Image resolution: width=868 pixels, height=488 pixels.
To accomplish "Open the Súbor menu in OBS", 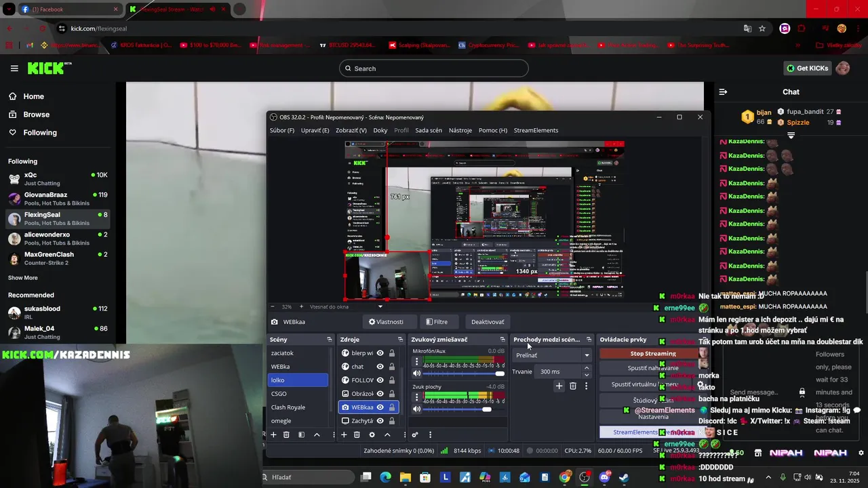I will [282, 130].
